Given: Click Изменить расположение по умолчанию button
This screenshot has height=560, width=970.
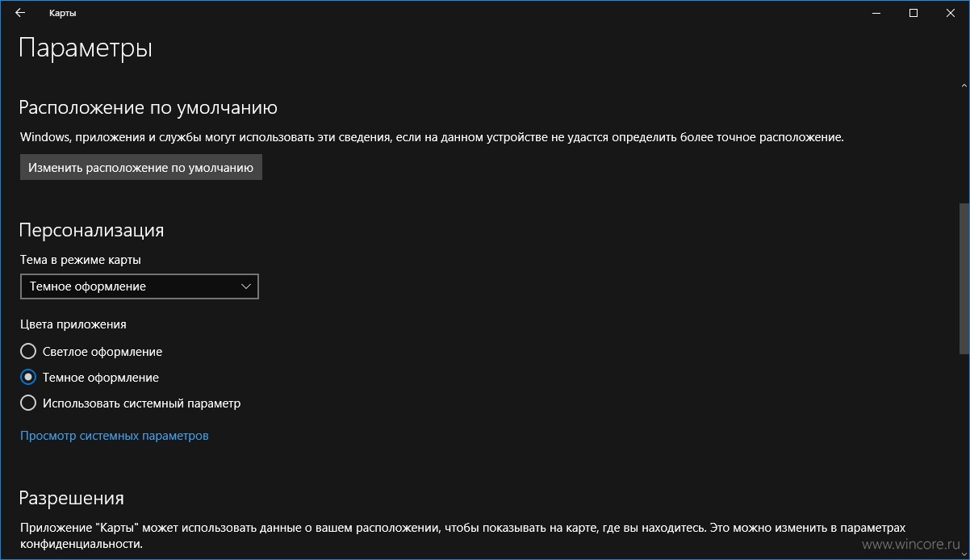Looking at the screenshot, I should pyautogui.click(x=141, y=168).
